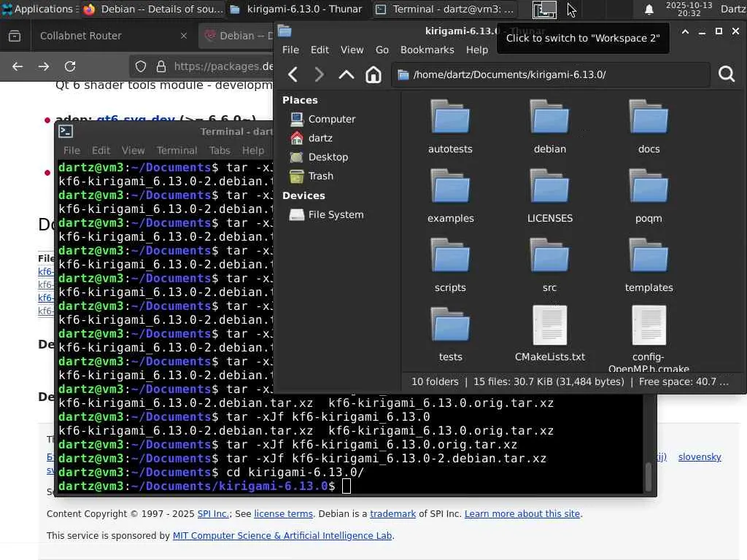Open Learn more about this site link

click(522, 514)
